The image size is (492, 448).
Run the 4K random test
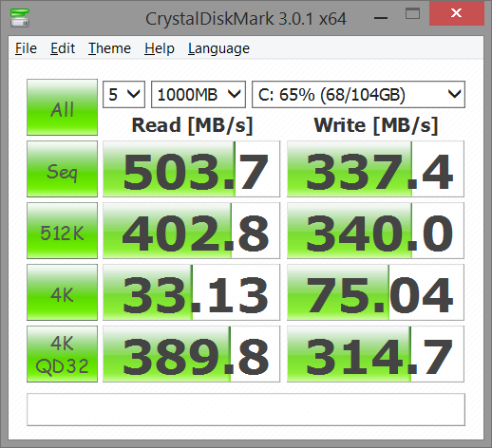[x=62, y=292]
